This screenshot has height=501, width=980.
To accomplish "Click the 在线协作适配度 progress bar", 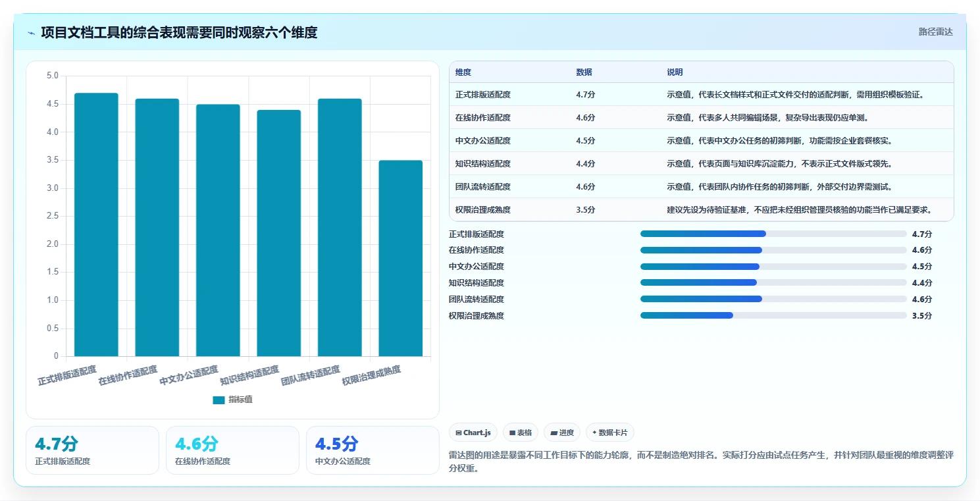I will coord(773,250).
